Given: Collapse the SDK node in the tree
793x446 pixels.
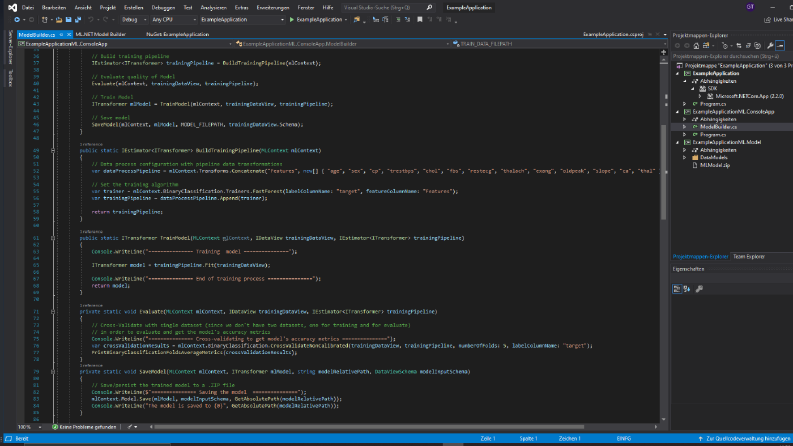Looking at the screenshot, I should pyautogui.click(x=693, y=88).
